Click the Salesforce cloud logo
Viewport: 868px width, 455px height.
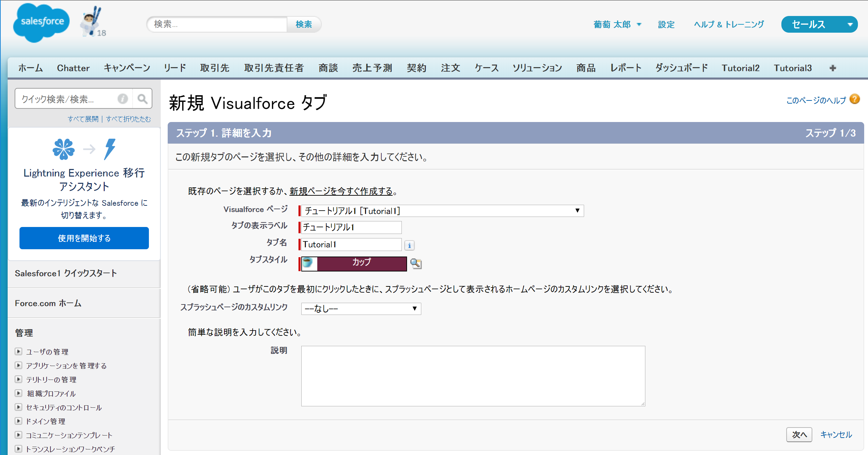point(41,23)
